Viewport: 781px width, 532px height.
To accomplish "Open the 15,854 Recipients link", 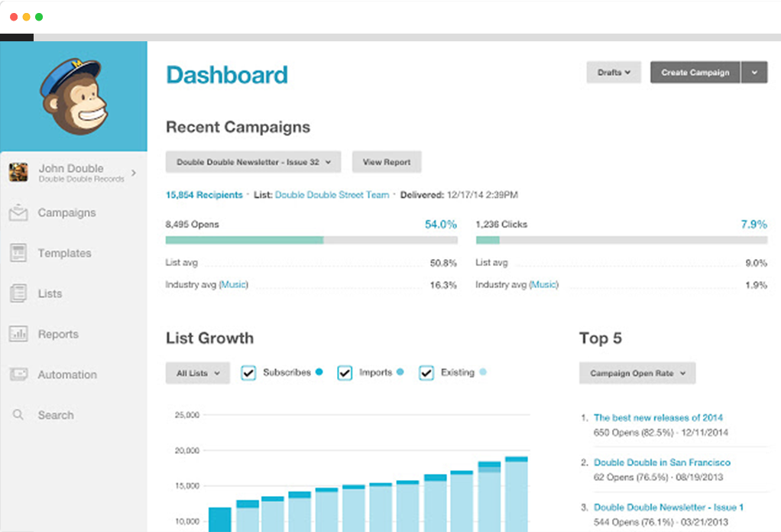I will pos(204,195).
